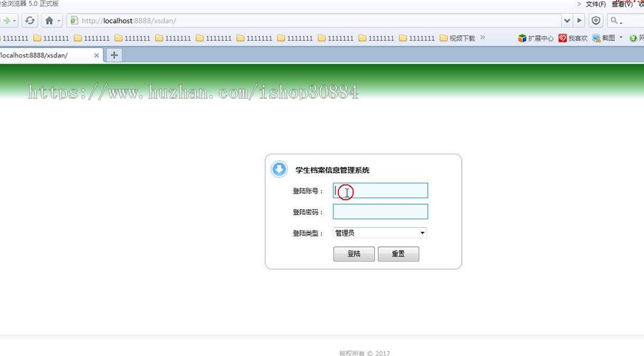The height and width of the screenshot is (356, 644).
Task: Click the 重置 reset button
Action: point(399,254)
